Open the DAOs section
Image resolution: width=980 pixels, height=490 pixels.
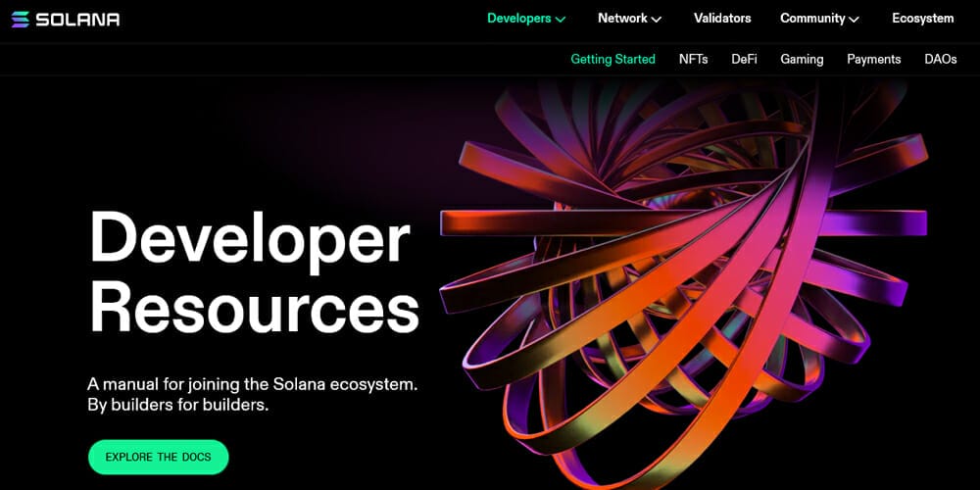tap(941, 60)
